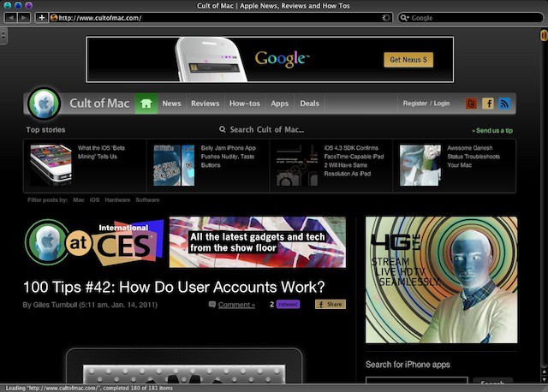Click the Comment link under the headline
This screenshot has height=392, width=548.
[x=236, y=305]
